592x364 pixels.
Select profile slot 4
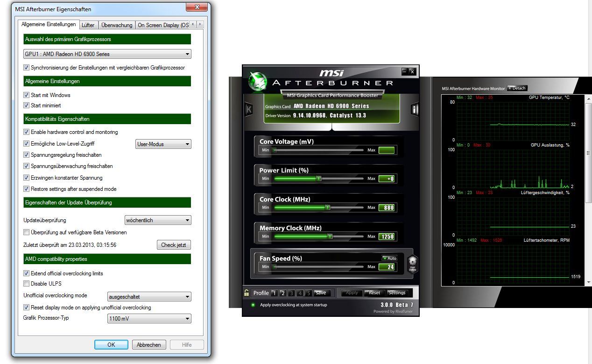(x=300, y=293)
